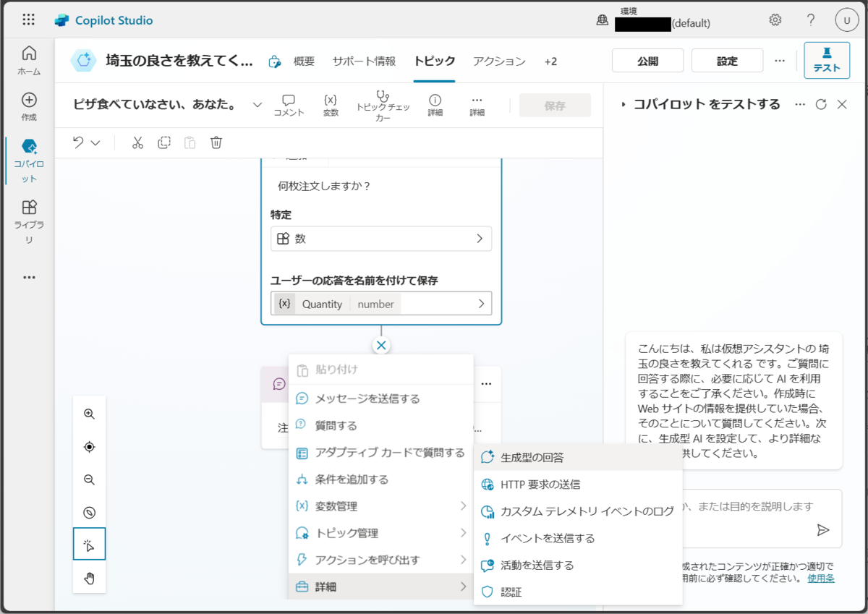The image size is (868, 614).
Task: Click the 設定 button
Action: pyautogui.click(x=727, y=61)
